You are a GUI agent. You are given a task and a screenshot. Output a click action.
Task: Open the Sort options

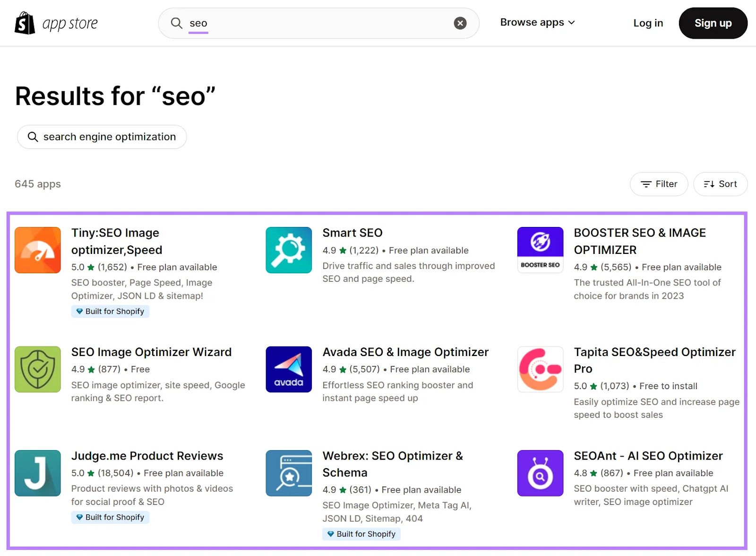[720, 184]
